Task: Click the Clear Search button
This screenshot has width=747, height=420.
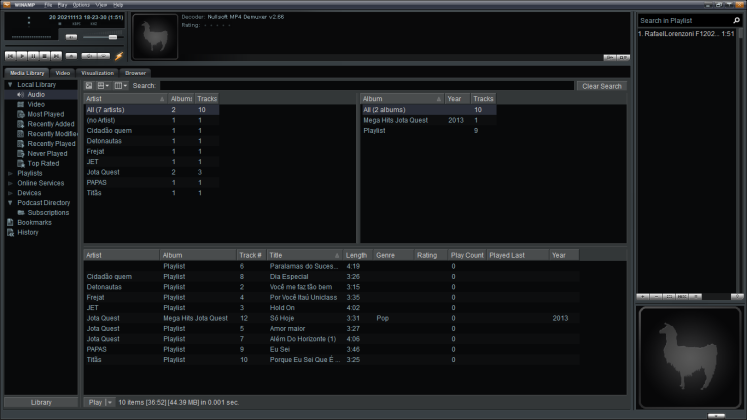Action: [x=602, y=86]
